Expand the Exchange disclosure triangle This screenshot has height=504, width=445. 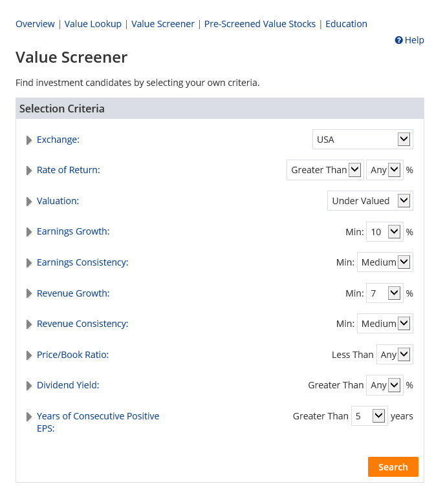(29, 140)
